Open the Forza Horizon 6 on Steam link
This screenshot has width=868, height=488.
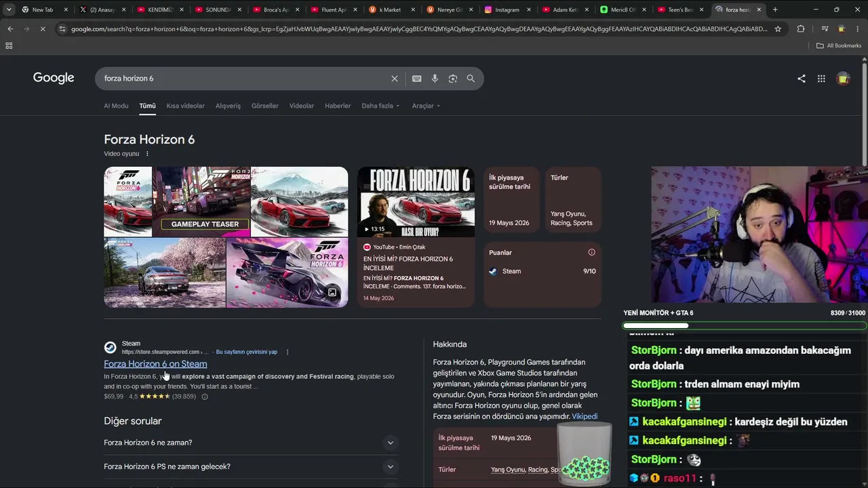[x=155, y=364]
